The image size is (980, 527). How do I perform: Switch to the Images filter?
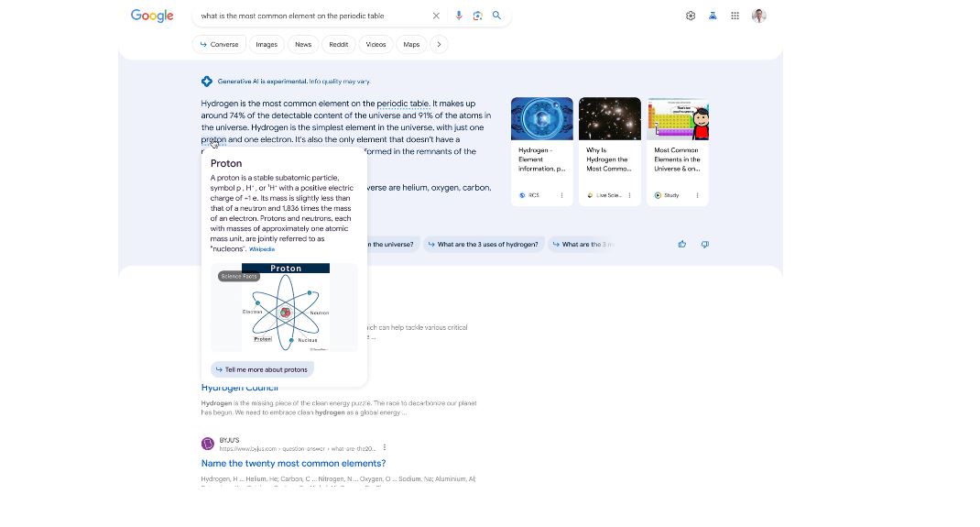click(x=267, y=44)
